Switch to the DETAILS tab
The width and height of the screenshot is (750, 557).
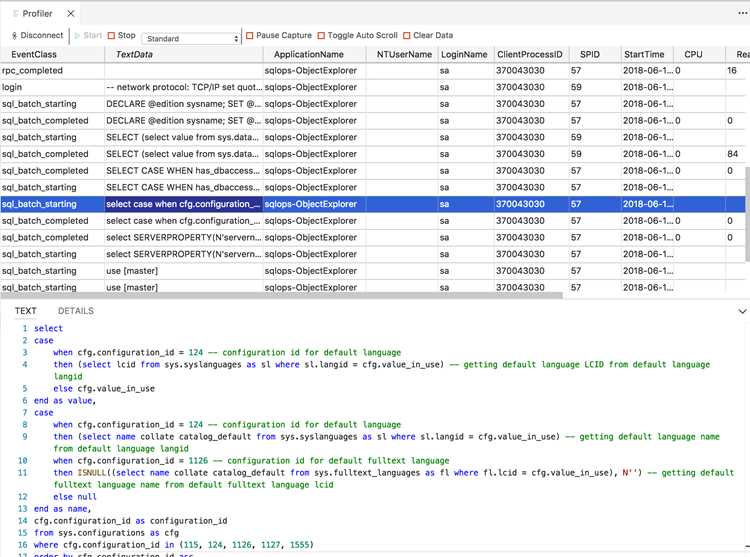pos(76,311)
